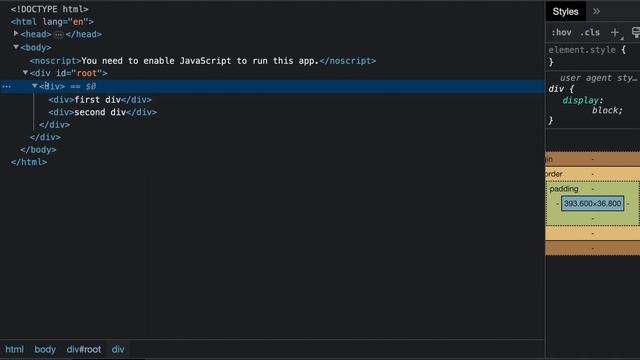Viewport: 640px width, 360px height.
Task: Expand the collapsed head element
Action: pyautogui.click(x=16, y=33)
